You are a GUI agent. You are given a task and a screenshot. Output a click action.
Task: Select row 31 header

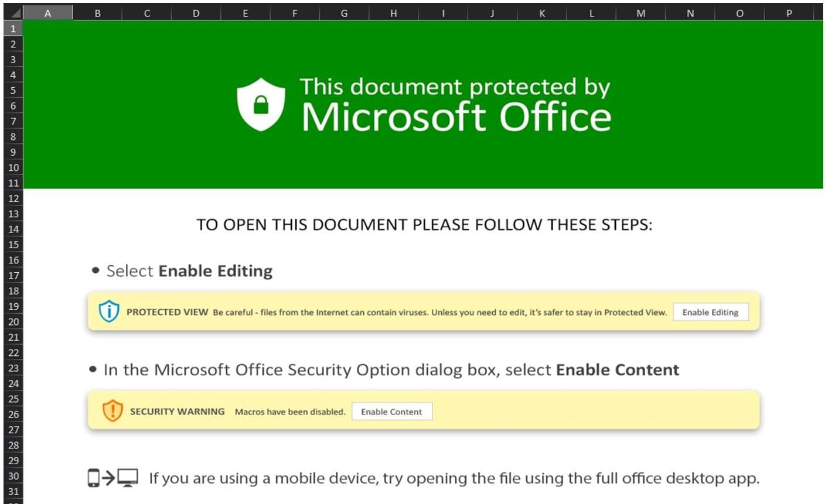pyautogui.click(x=13, y=492)
